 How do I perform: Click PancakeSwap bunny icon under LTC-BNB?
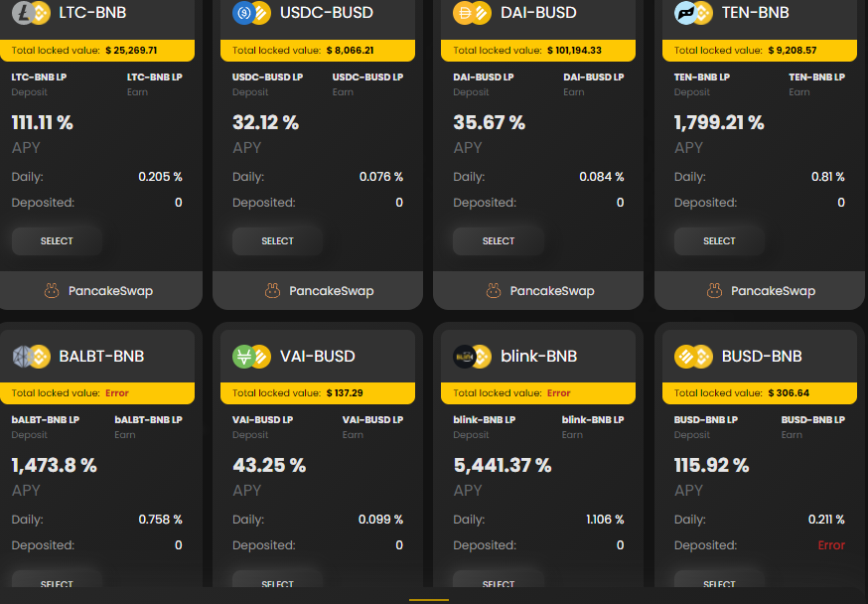(52, 291)
